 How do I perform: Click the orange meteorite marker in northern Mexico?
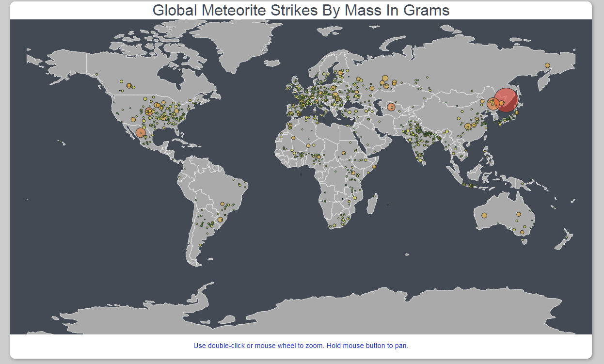pyautogui.click(x=141, y=132)
